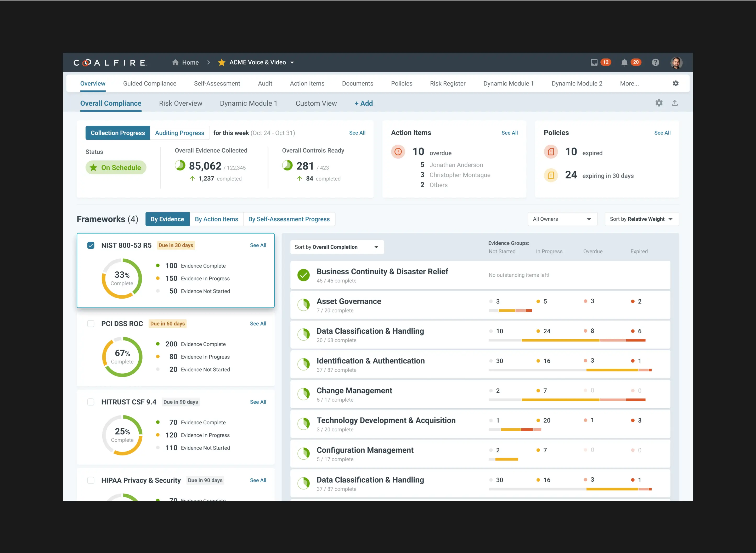Uncheck the NIST 800-53 R5 checkbox
Screen dimensions: 756x553
91,245
